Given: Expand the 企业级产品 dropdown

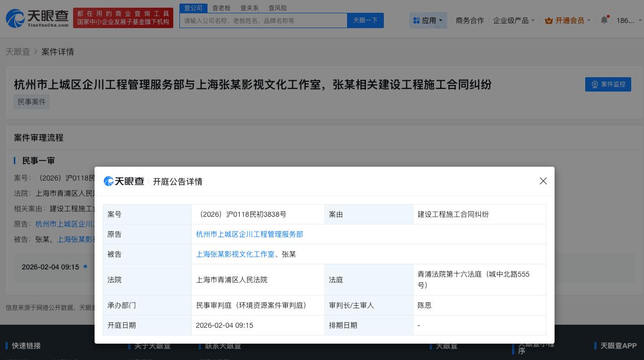Looking at the screenshot, I should [x=511, y=20].
